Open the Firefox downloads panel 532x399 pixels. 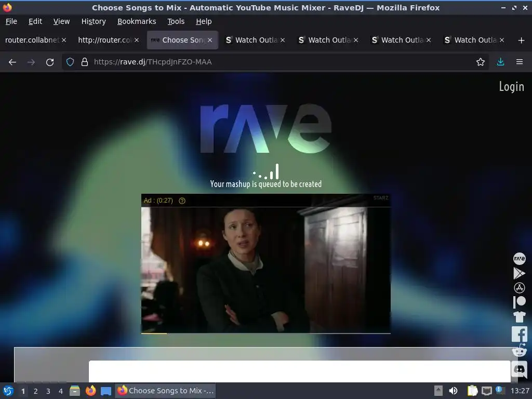[x=500, y=62]
